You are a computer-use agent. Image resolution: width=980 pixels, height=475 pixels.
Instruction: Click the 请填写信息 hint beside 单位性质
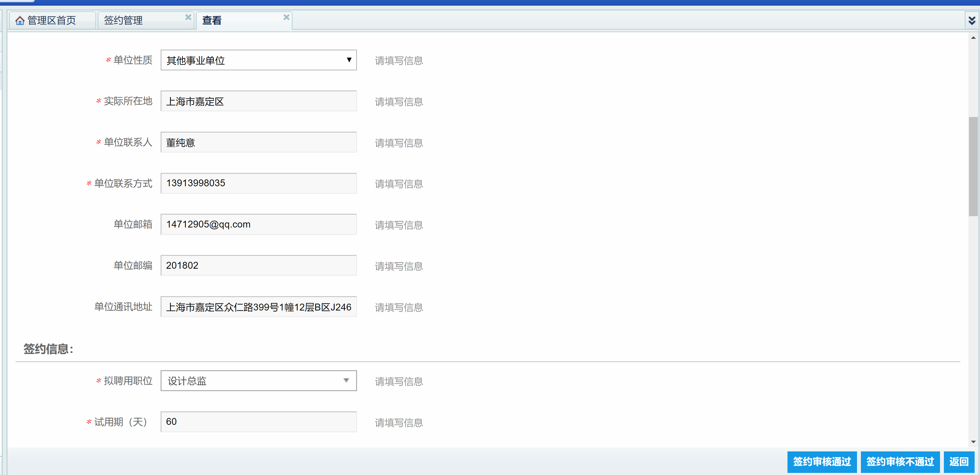pos(399,61)
